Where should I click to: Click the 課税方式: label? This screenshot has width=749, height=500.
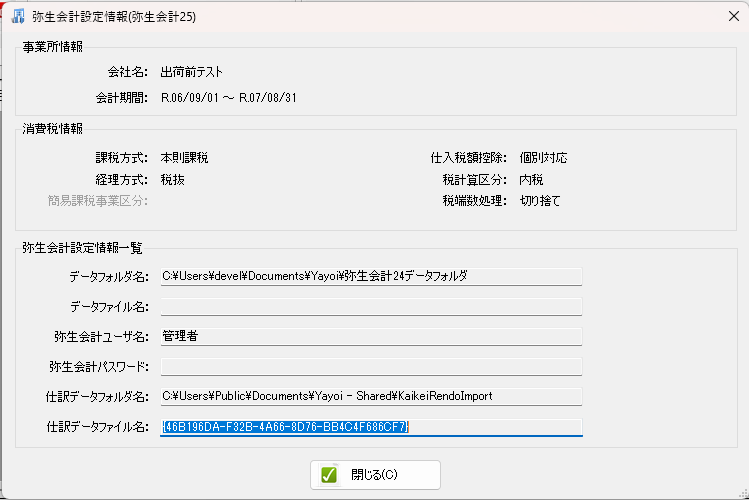[x=122, y=158]
